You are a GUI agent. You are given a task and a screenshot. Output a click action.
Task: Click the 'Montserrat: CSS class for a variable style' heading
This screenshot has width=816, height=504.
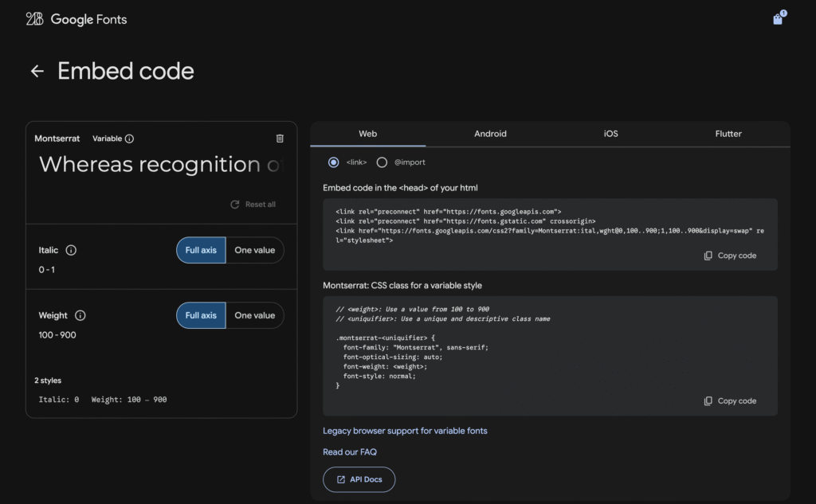[x=402, y=286]
